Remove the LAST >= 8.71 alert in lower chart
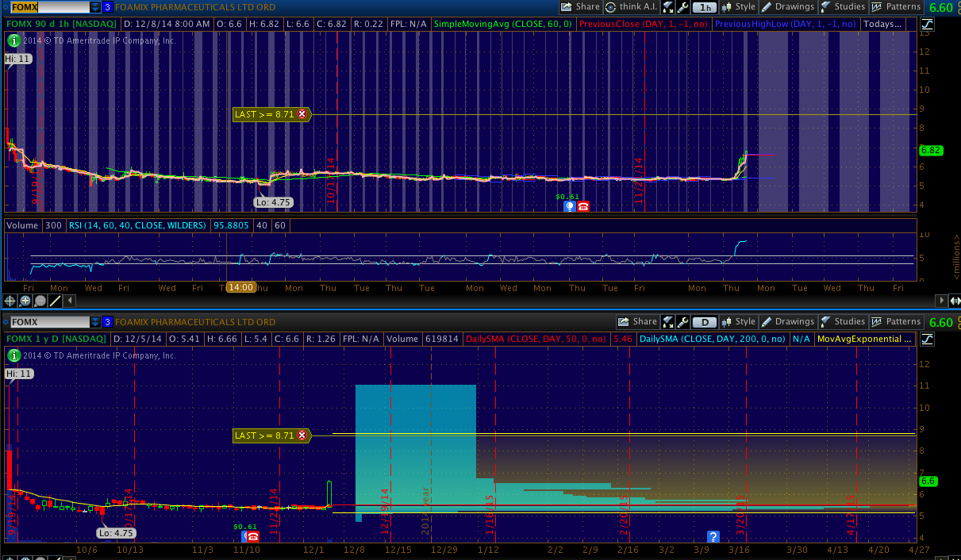This screenshot has height=560, width=961. pyautogui.click(x=302, y=435)
